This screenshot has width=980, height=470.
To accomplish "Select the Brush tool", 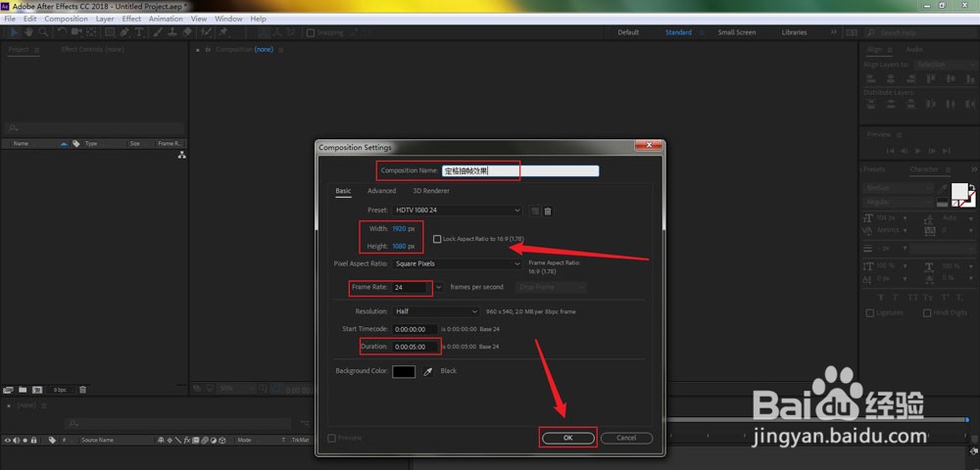I will [158, 32].
